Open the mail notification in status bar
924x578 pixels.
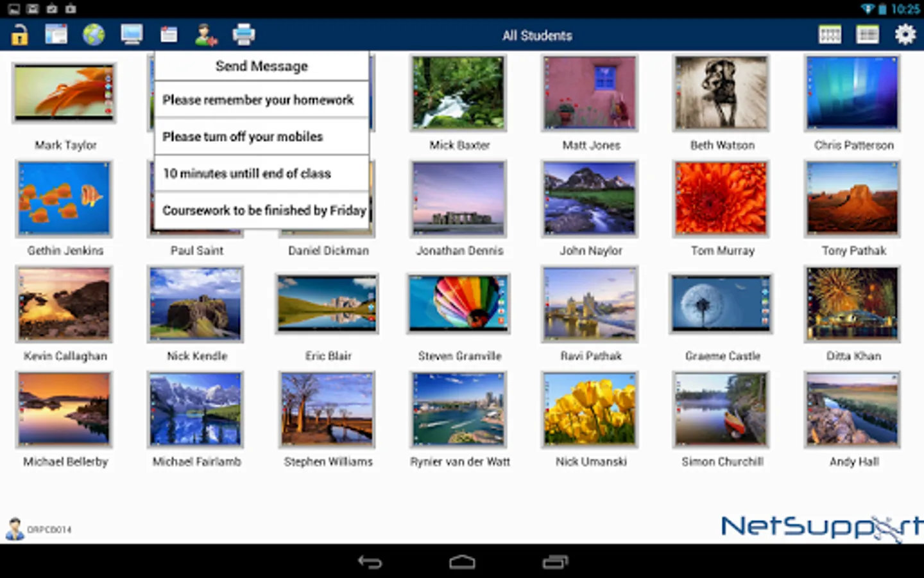[x=33, y=8]
